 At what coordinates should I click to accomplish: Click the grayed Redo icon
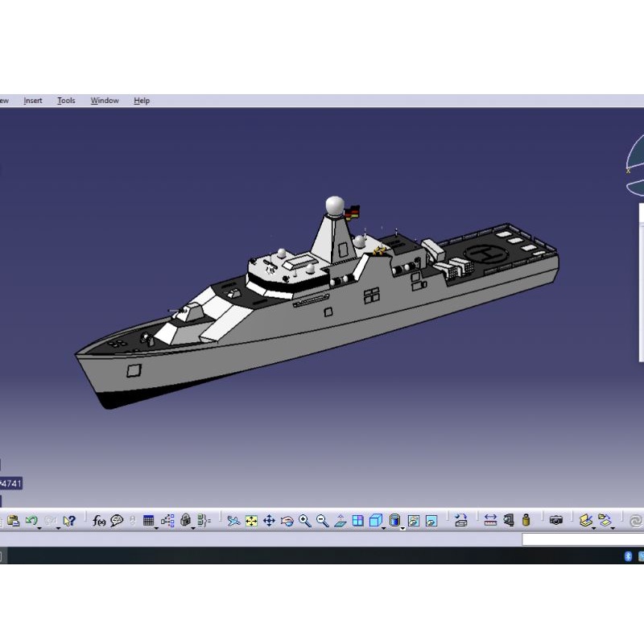click(50, 520)
